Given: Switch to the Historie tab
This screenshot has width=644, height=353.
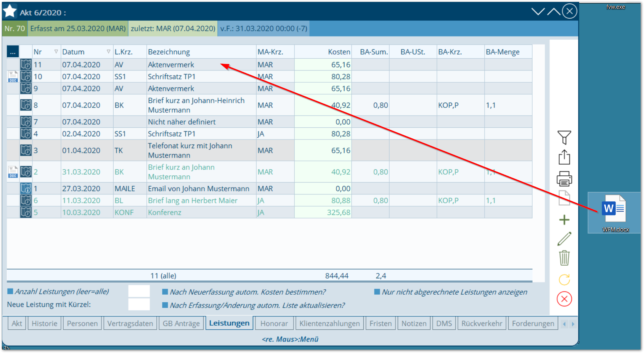Looking at the screenshot, I should click(x=44, y=323).
